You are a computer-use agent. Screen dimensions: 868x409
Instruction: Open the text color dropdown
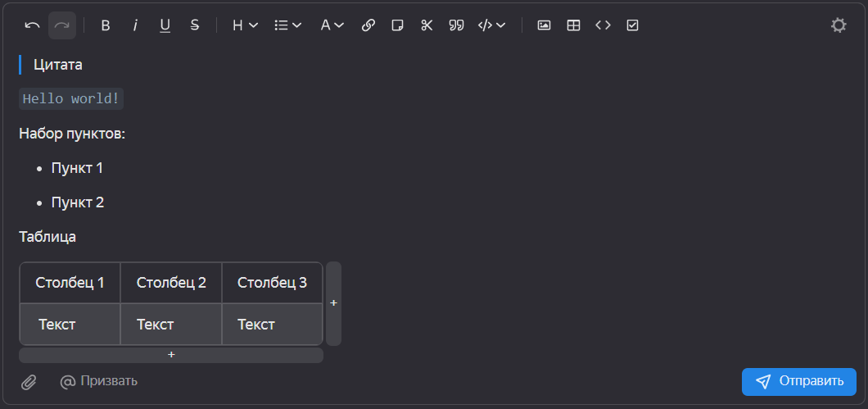[x=332, y=25]
